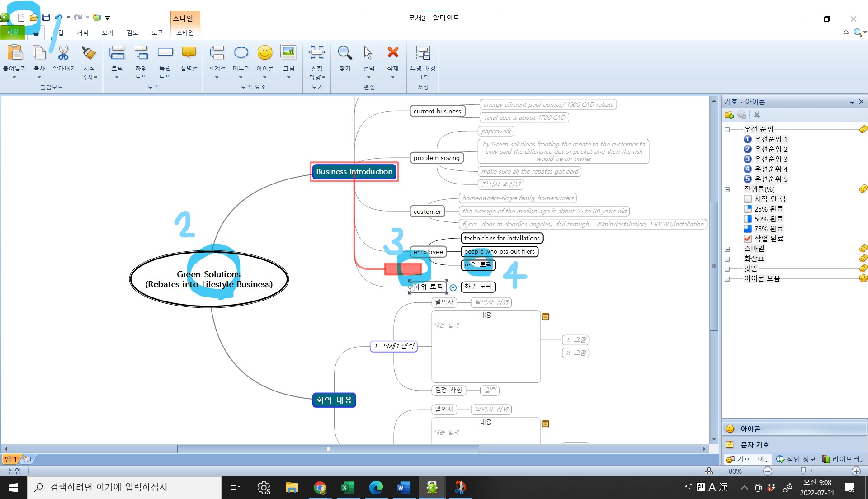This screenshot has width=868, height=499.
Task: Switch to the 작업 정보 panel tab
Action: [796, 459]
